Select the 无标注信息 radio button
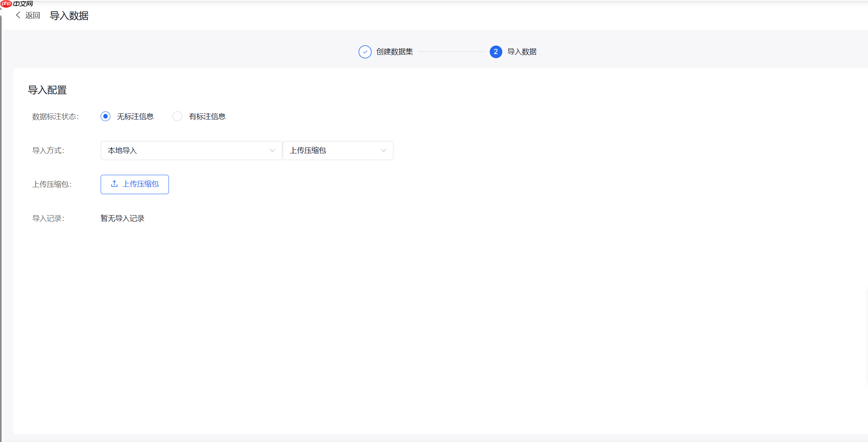The width and height of the screenshot is (868, 442). pyautogui.click(x=105, y=116)
